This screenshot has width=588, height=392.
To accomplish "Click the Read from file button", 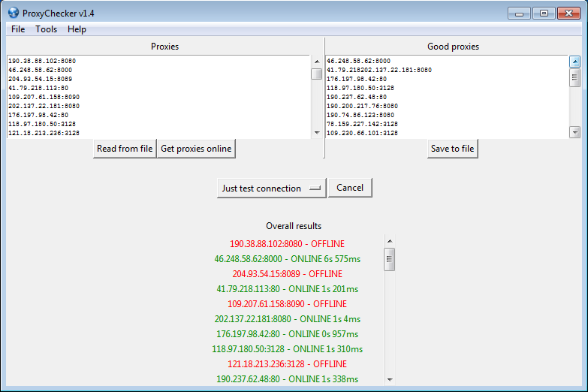I will point(125,149).
